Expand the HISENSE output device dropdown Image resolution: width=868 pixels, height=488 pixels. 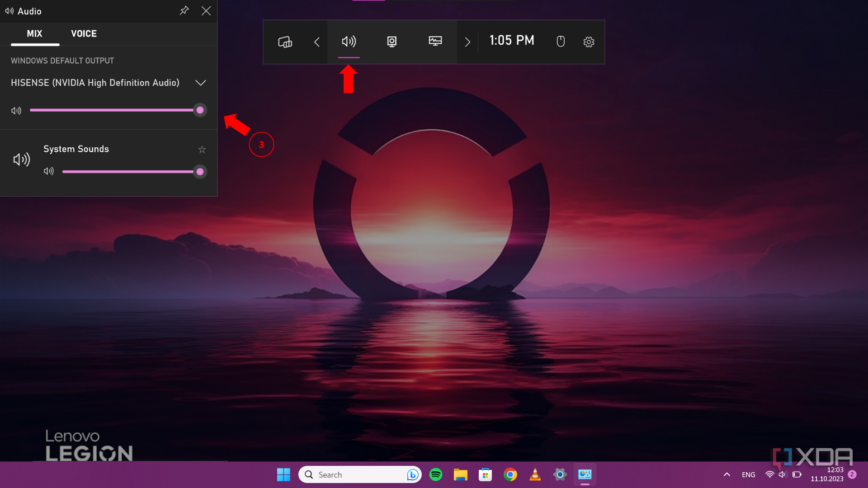[200, 83]
